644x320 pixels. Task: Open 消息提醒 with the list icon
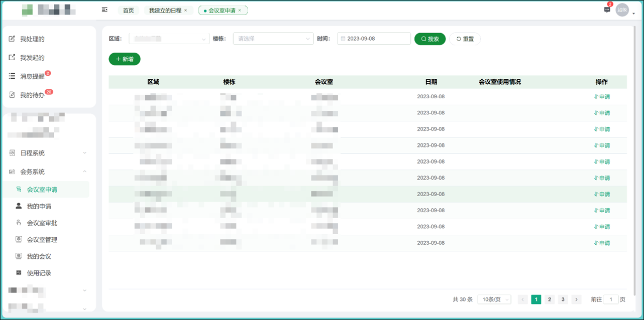point(12,76)
